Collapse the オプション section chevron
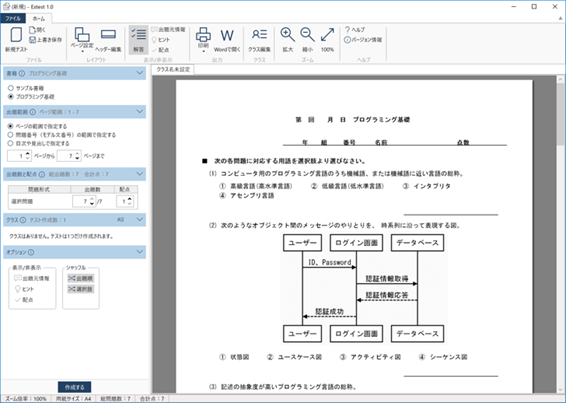This screenshot has height=403, width=566. point(140,252)
